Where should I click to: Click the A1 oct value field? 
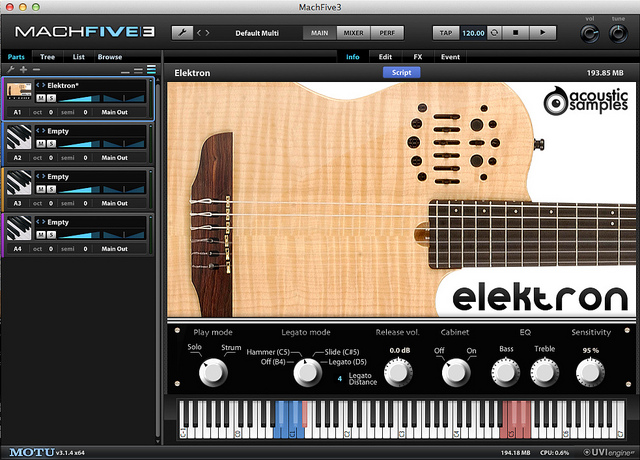point(51,112)
